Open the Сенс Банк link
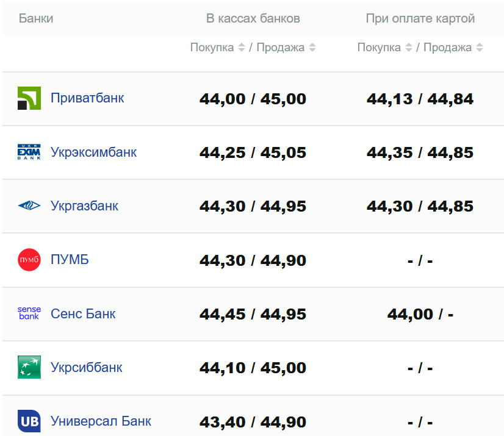Image resolution: width=504 pixels, height=436 pixels. pyautogui.click(x=83, y=313)
